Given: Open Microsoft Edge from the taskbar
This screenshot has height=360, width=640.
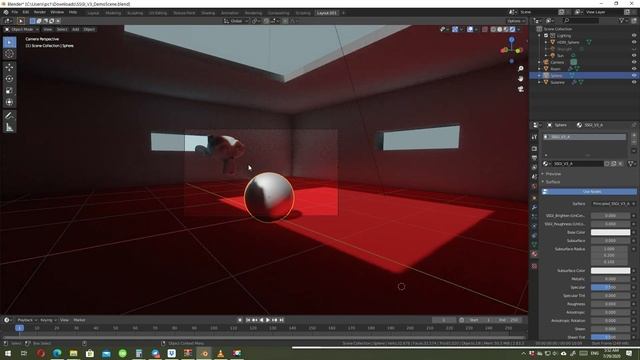Looking at the screenshot, I should (57, 353).
